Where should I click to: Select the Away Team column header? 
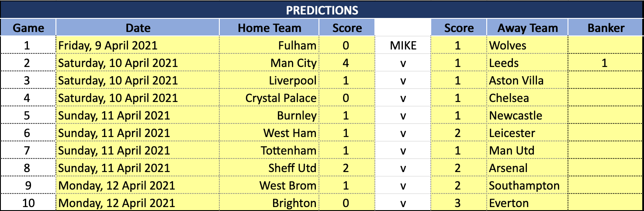tap(527, 28)
